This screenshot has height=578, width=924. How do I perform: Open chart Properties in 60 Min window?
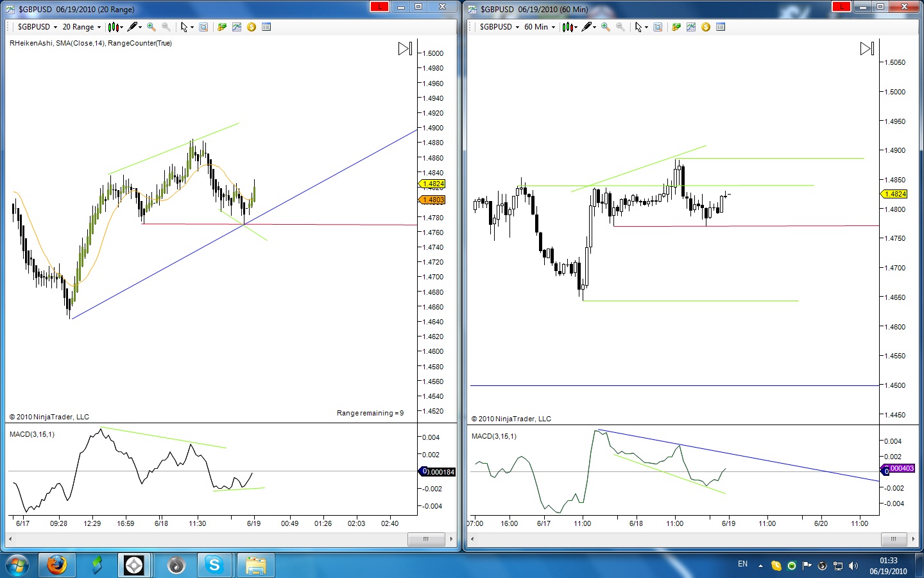click(x=721, y=27)
